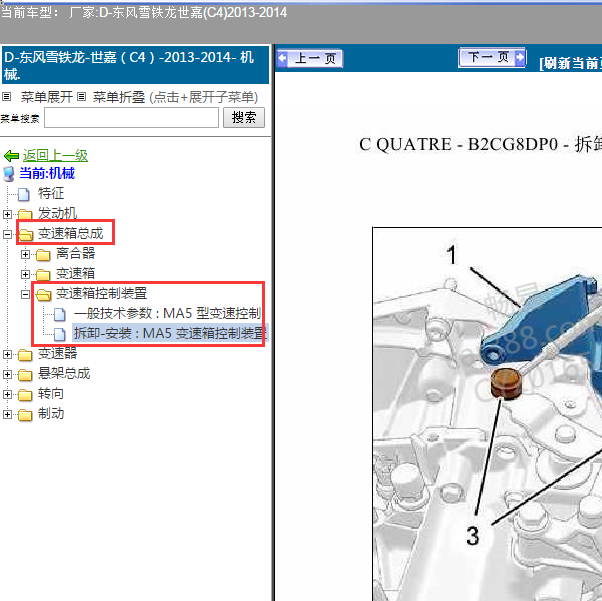The height and width of the screenshot is (601, 602).
Task: Click the 当前:机械 computer icon
Action: pyautogui.click(x=8, y=174)
